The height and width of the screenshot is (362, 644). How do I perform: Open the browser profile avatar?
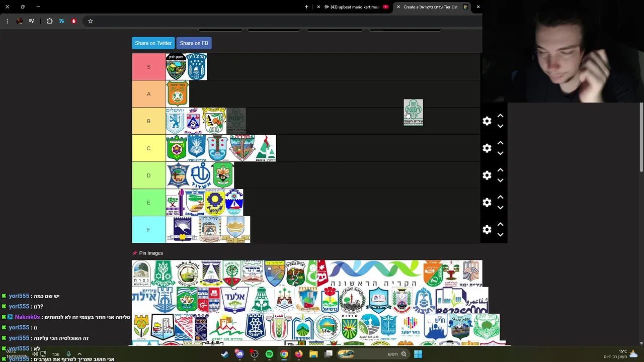pos(20,21)
